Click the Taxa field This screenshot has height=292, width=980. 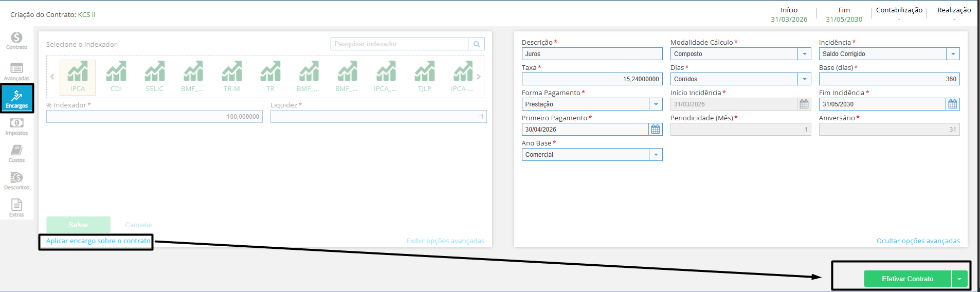pyautogui.click(x=592, y=79)
